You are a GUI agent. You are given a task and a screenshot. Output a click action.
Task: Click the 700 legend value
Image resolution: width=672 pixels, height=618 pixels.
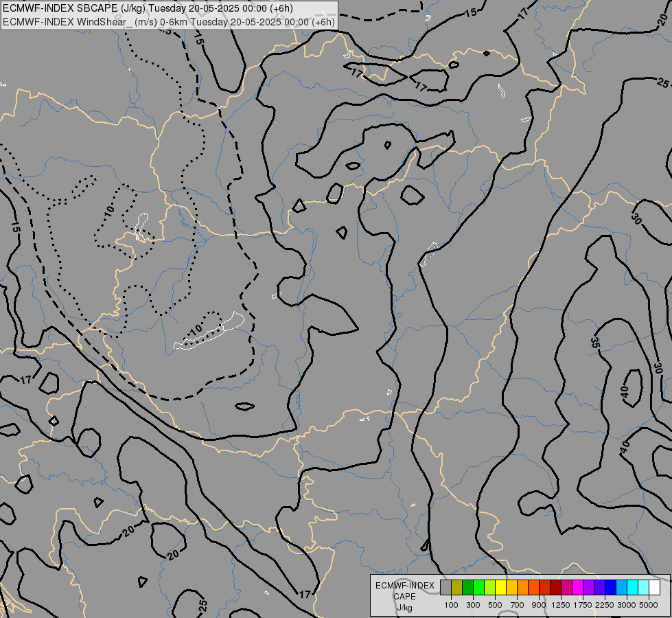pos(518,605)
